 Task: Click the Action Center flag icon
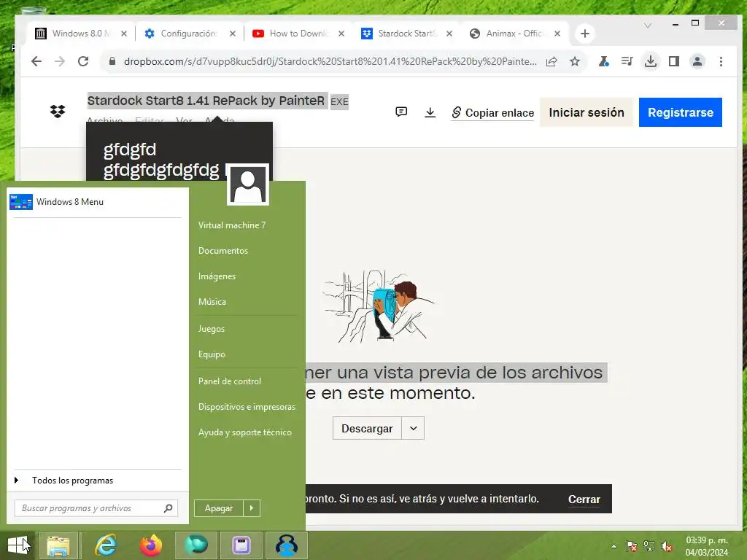coord(631,546)
